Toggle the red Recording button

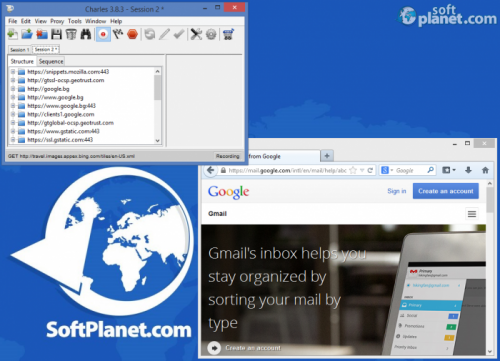pyautogui.click(x=103, y=34)
